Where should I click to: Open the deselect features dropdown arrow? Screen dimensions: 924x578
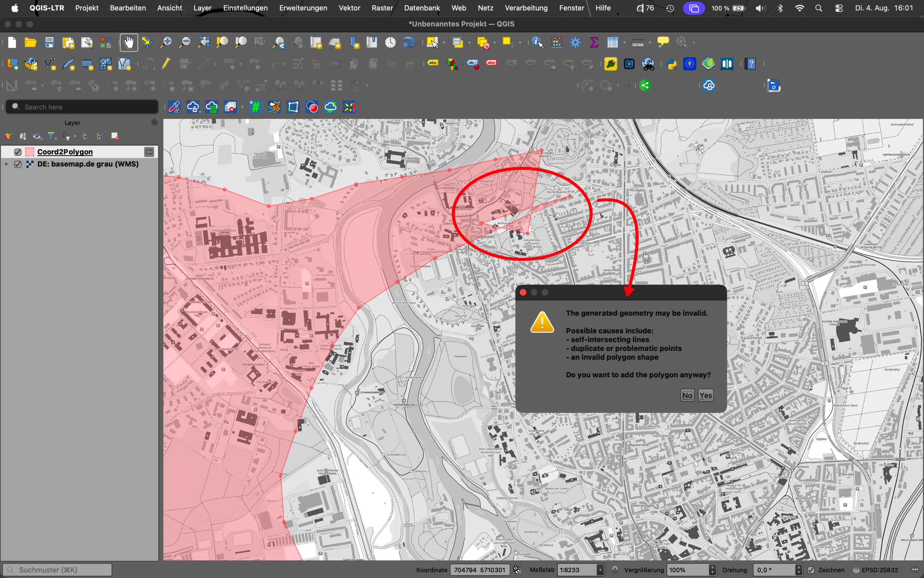(x=494, y=42)
